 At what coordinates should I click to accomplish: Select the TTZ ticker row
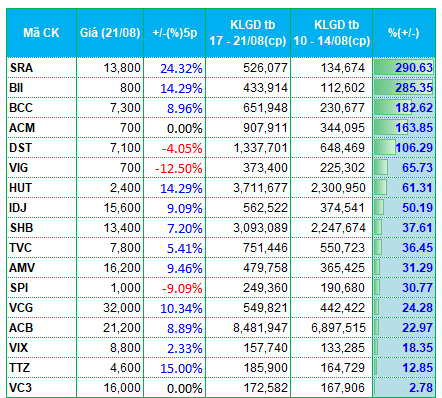(x=221, y=368)
